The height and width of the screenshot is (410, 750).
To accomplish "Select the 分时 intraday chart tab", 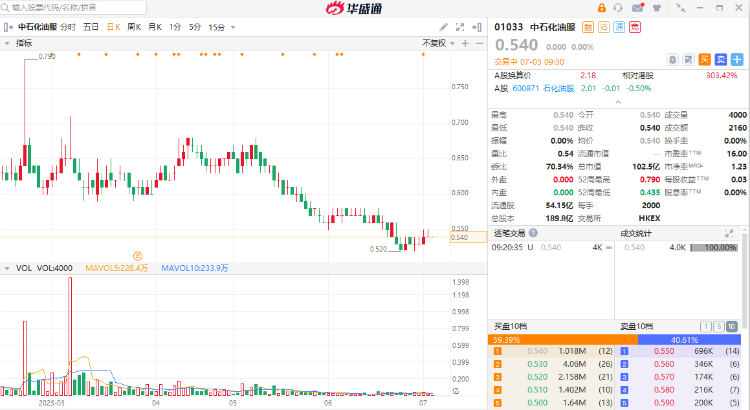I will point(68,27).
